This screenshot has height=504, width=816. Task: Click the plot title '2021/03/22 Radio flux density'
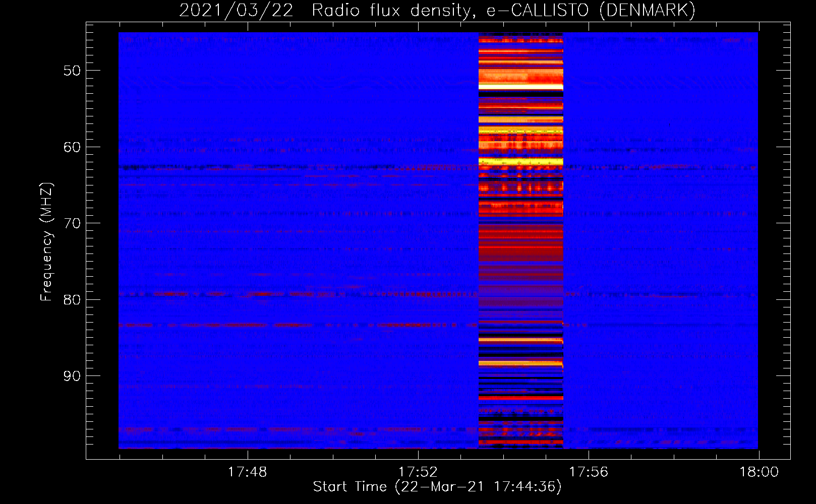click(437, 10)
